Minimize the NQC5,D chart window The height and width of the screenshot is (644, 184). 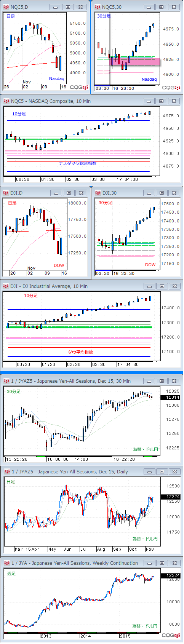point(56,7)
